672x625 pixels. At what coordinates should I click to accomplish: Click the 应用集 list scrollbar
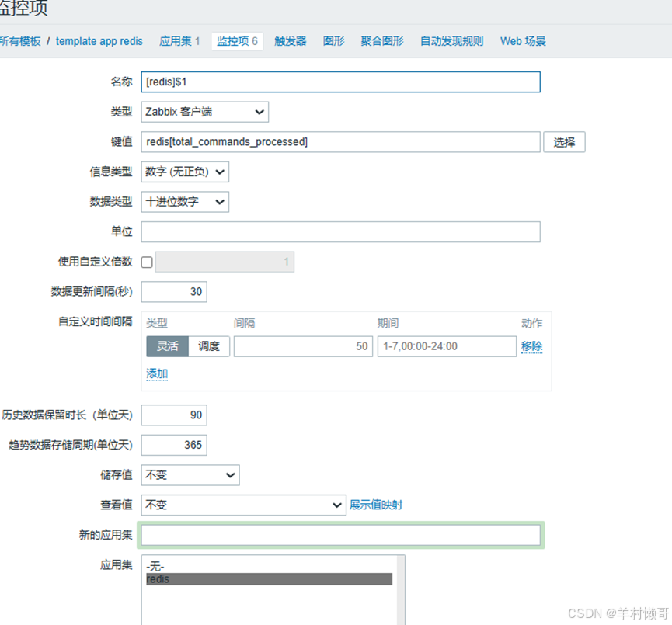point(401,590)
